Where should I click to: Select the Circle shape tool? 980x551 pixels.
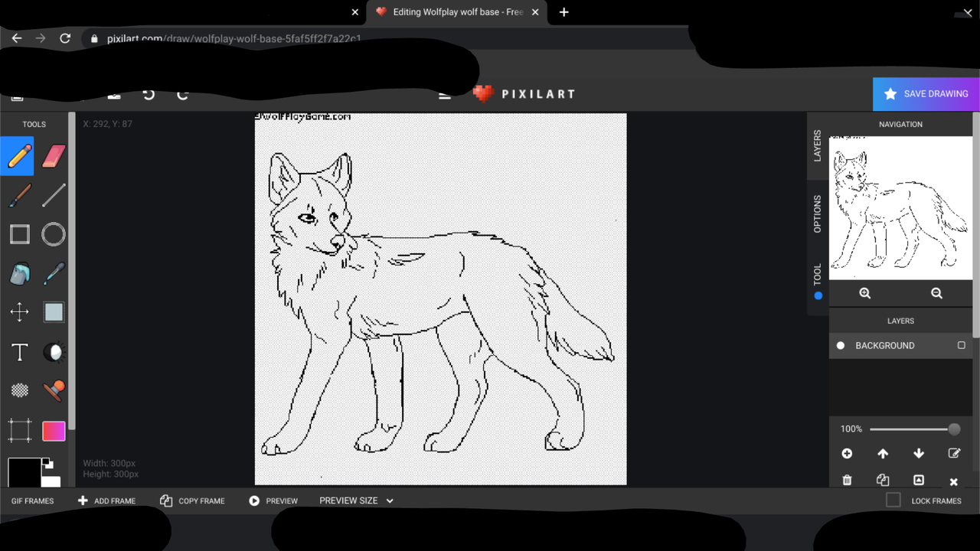click(x=54, y=234)
